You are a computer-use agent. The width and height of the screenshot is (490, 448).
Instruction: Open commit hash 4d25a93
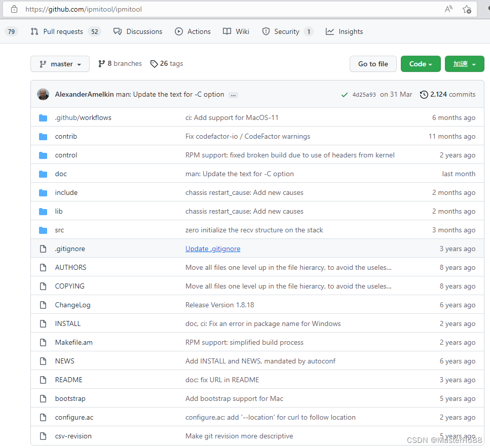[x=364, y=95]
